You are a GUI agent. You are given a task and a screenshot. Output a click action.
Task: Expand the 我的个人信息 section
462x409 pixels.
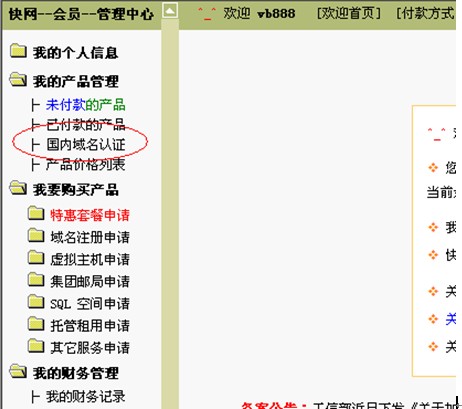click(x=75, y=52)
